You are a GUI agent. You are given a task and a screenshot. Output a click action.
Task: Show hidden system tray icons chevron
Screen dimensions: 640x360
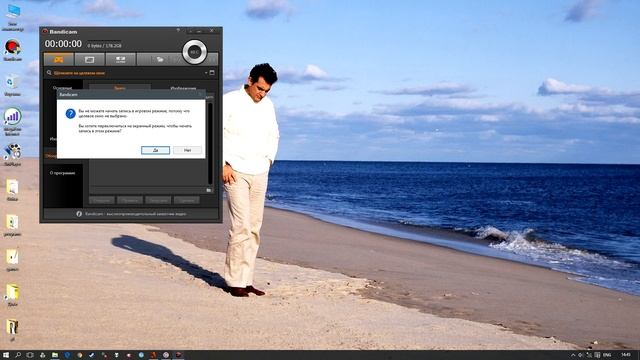coord(573,355)
